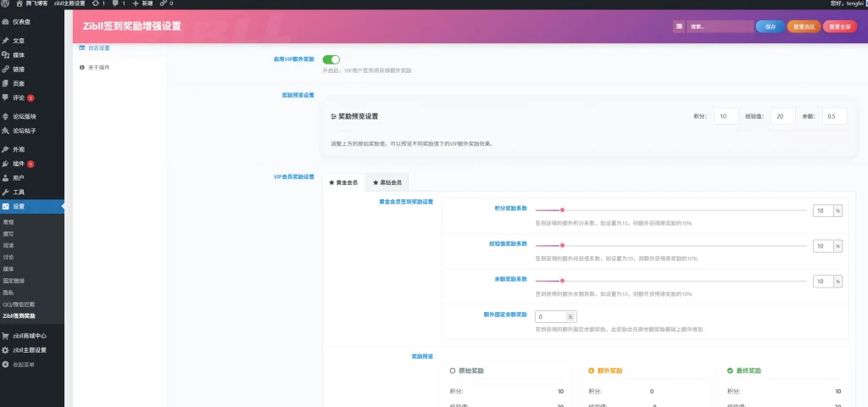This screenshot has width=868, height=407.
Task: Click the 论坛版块 forum icon
Action: coord(6,117)
